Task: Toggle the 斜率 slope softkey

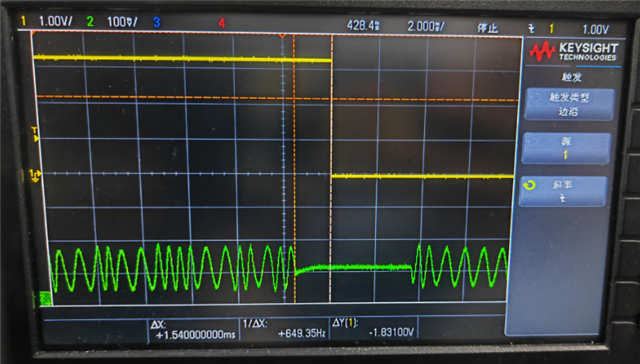Action: click(562, 191)
